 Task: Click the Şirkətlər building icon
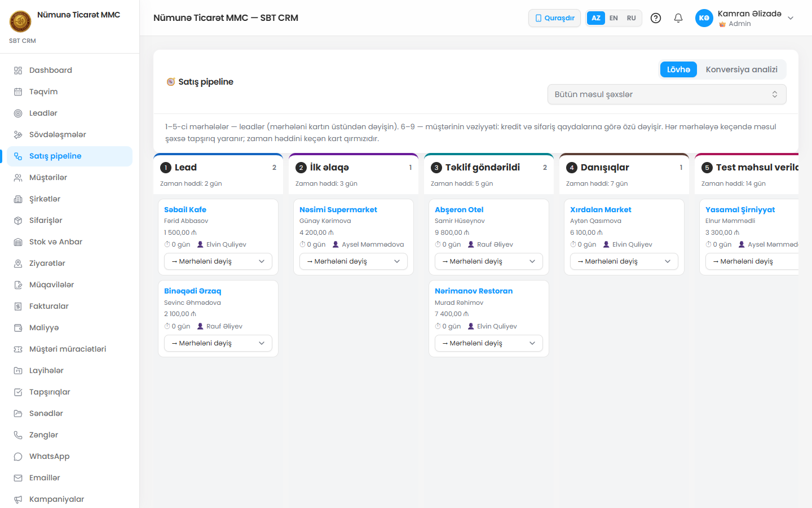(18, 199)
